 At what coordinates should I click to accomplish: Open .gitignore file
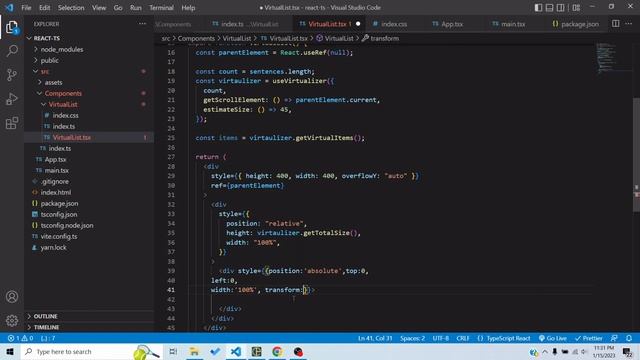55,181
